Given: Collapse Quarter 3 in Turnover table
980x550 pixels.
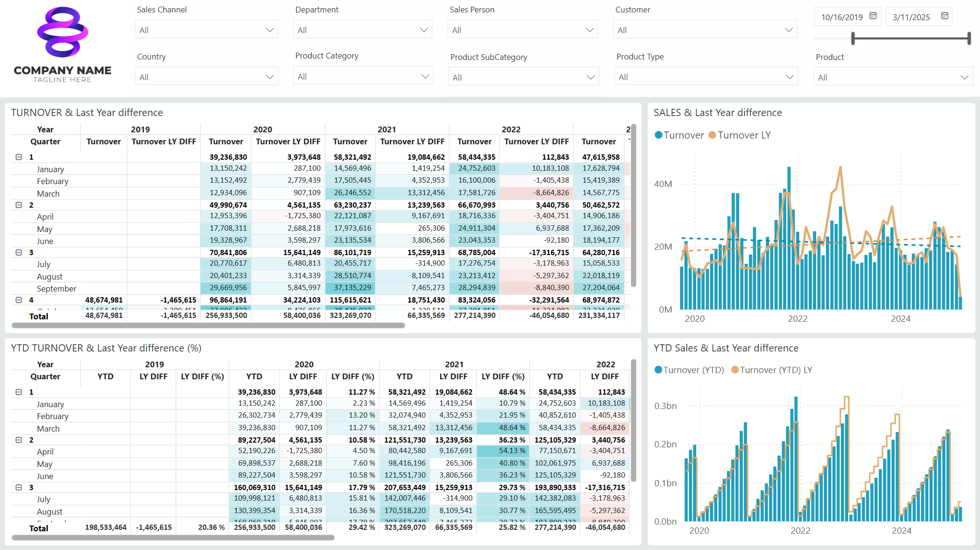Looking at the screenshot, I should click(19, 252).
